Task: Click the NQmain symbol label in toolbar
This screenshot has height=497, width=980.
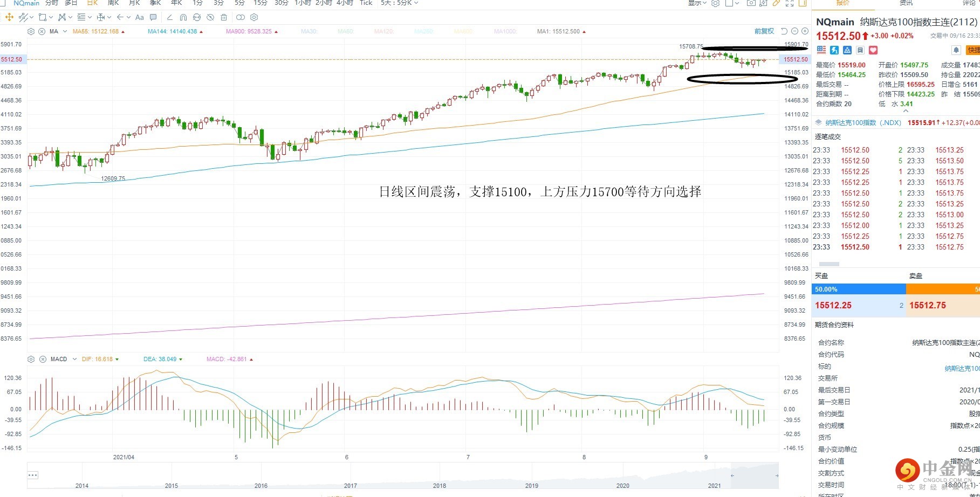Action: pyautogui.click(x=26, y=3)
